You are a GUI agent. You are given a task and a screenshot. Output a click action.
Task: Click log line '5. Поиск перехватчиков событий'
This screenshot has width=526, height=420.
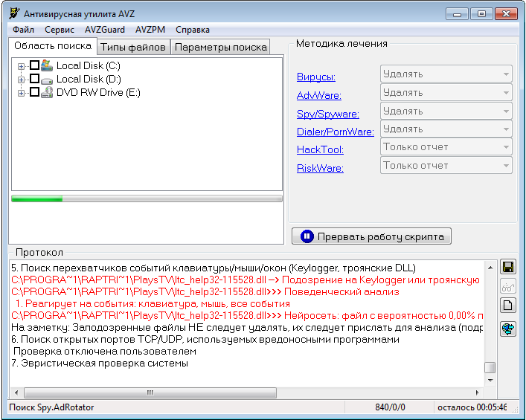point(214,268)
